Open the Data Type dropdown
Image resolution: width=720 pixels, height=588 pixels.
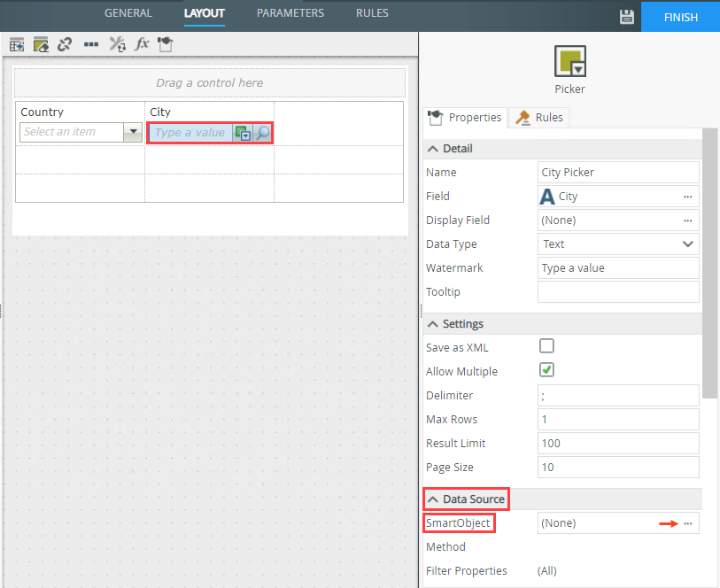(688, 244)
